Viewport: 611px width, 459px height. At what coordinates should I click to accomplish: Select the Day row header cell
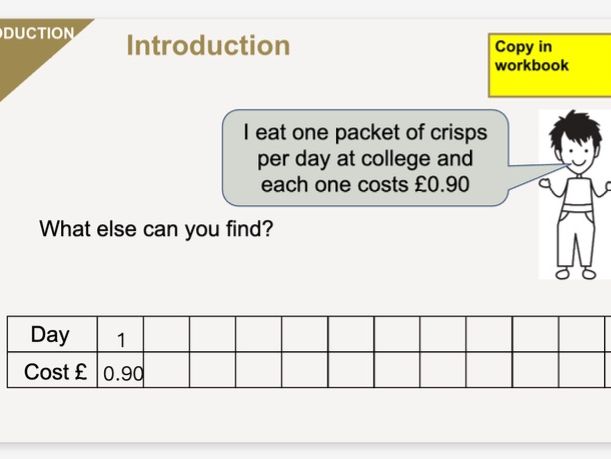tap(52, 335)
